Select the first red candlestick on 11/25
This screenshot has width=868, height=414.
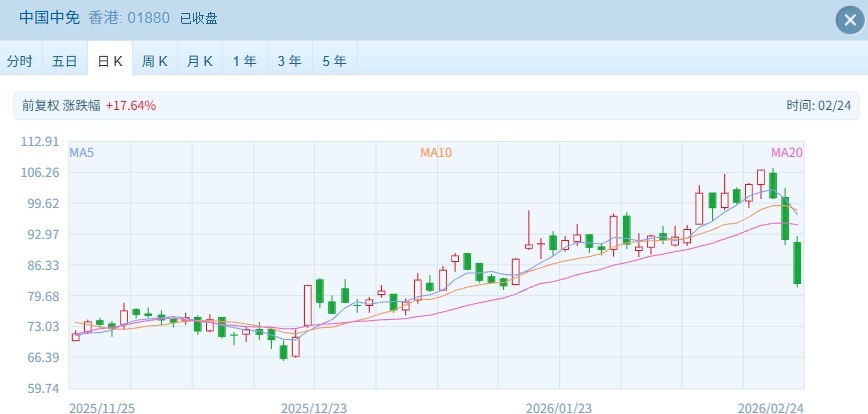(76, 336)
